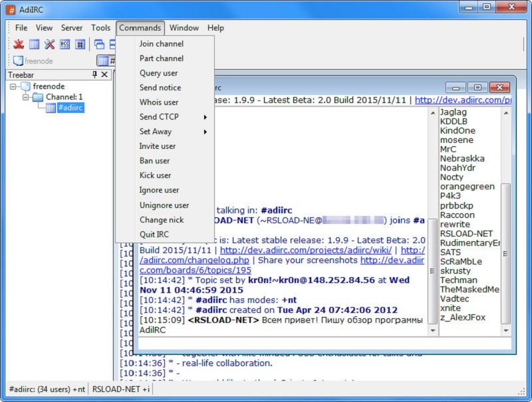Screen dimensions: 532x402
Task: Select ScRaMbLe in the nick list
Action: point(461,262)
